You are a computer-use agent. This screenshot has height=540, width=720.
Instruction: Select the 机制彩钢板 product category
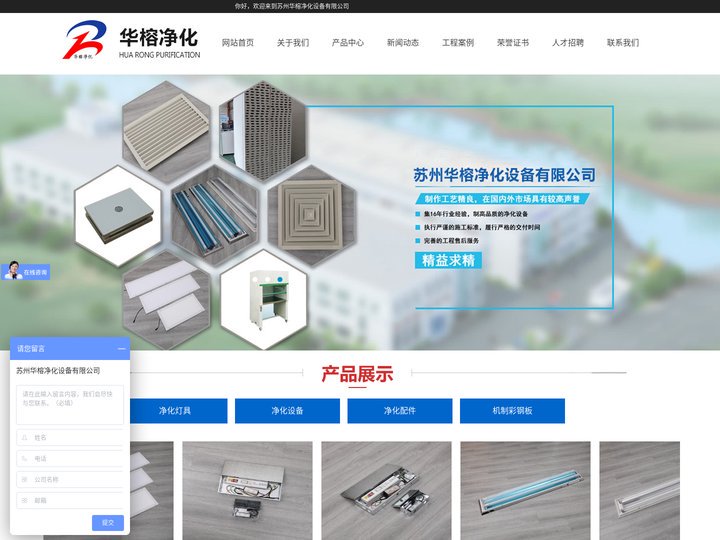512,411
